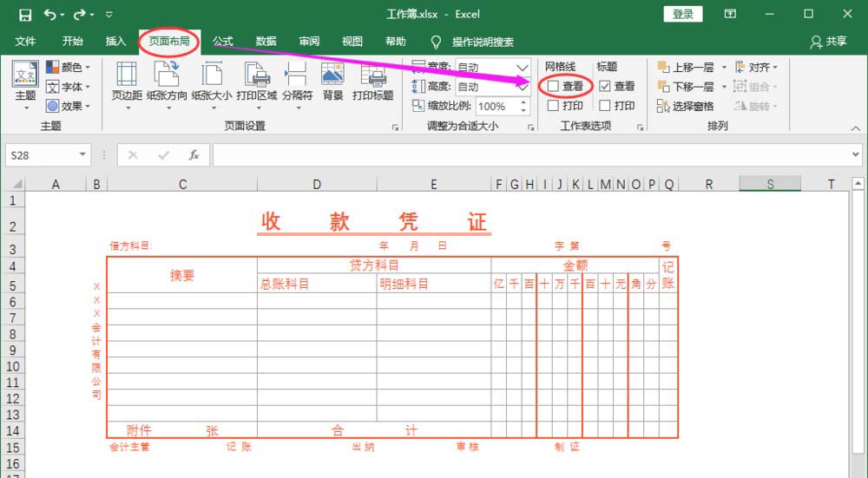Switch to the Formulas (公式) tab
This screenshot has width=868, height=478.
click(x=223, y=42)
